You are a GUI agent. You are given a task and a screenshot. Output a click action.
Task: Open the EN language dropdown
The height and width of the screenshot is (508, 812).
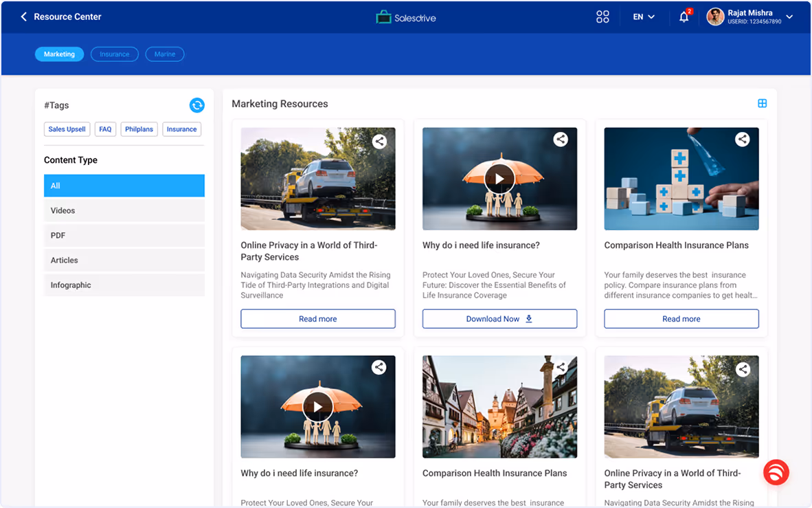[644, 17]
